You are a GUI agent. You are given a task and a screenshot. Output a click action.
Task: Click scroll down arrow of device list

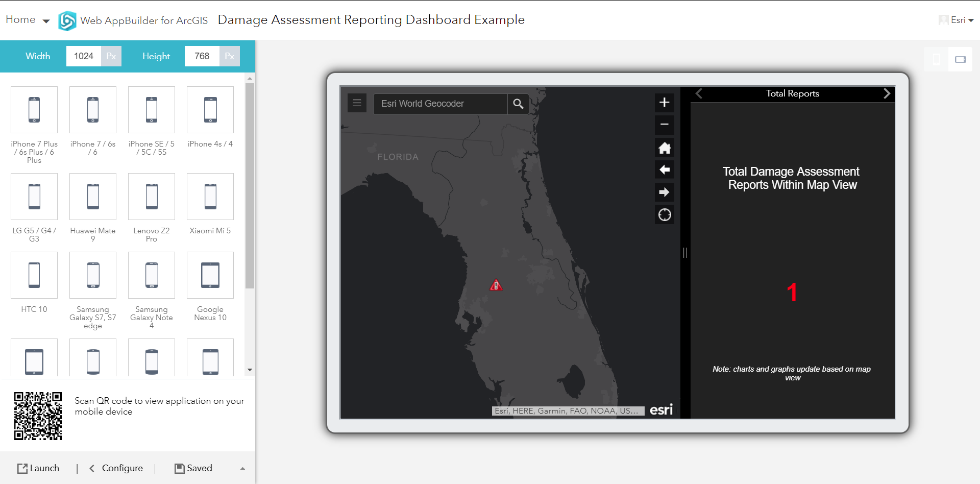point(250,370)
